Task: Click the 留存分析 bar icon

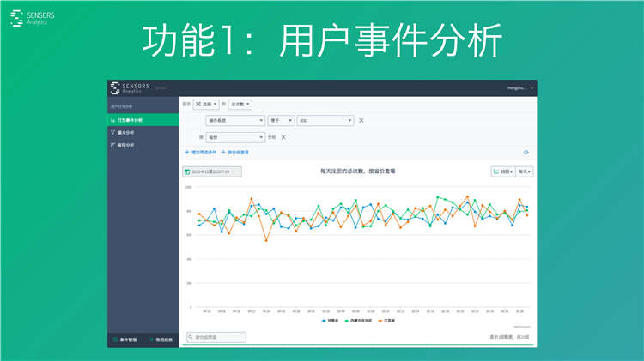Action: (x=113, y=145)
